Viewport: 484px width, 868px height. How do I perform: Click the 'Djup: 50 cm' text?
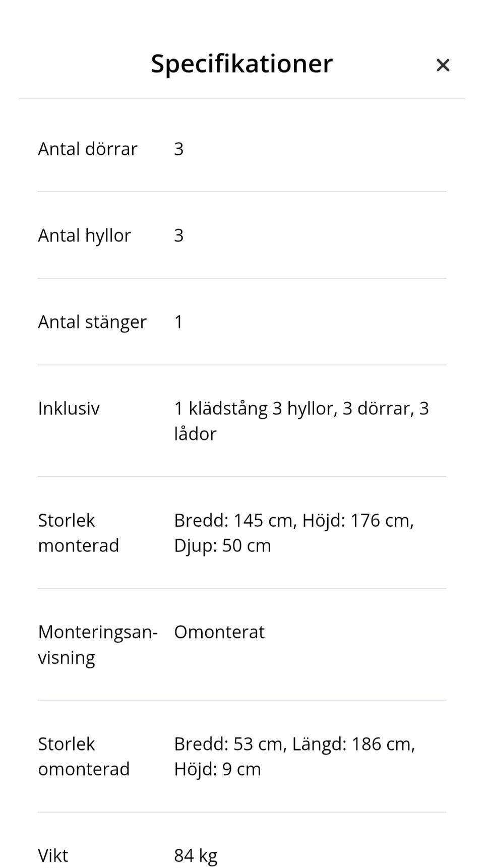tap(222, 546)
